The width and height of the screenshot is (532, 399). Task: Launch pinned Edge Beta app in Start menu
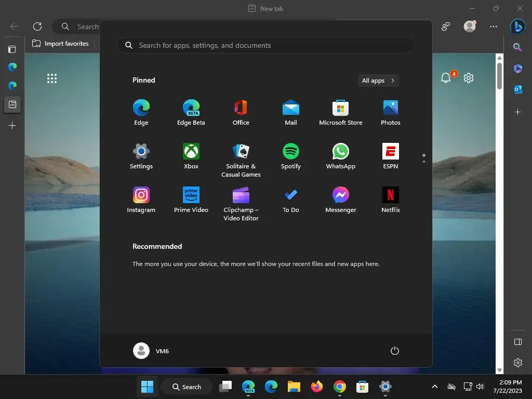191,113
